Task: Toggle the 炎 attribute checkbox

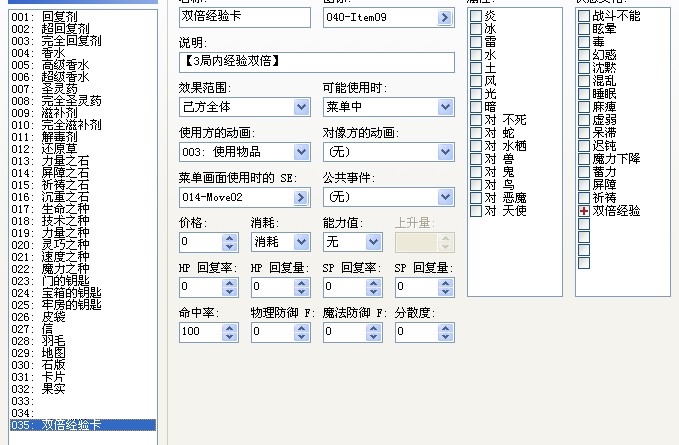Action: coord(476,16)
